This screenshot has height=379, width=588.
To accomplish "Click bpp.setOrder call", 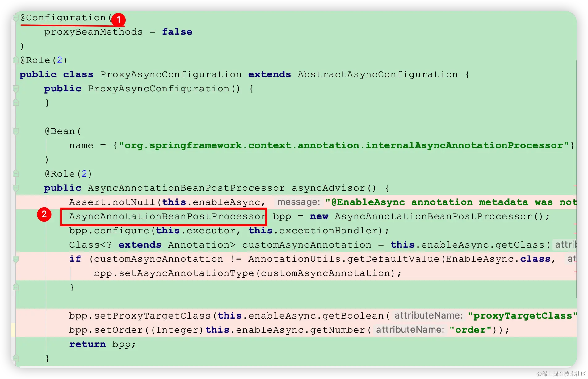I will (x=106, y=330).
